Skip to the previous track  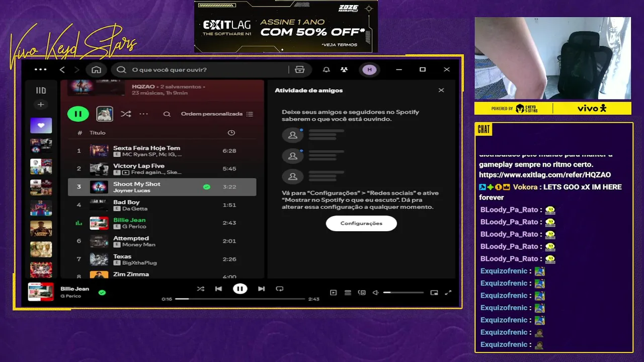click(218, 289)
